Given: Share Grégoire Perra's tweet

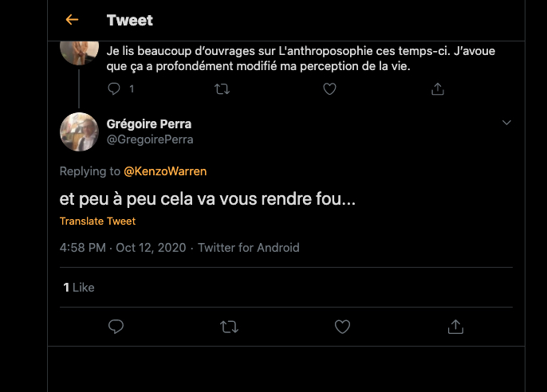Looking at the screenshot, I should pyautogui.click(x=455, y=327).
